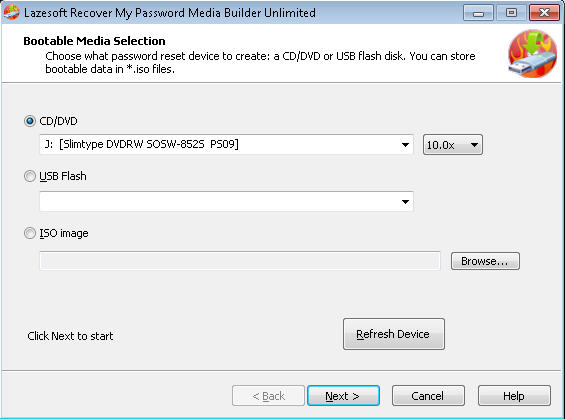This screenshot has height=419, width=565.
Task: Expand the 10.0x burn speed dropdown
Action: point(453,145)
